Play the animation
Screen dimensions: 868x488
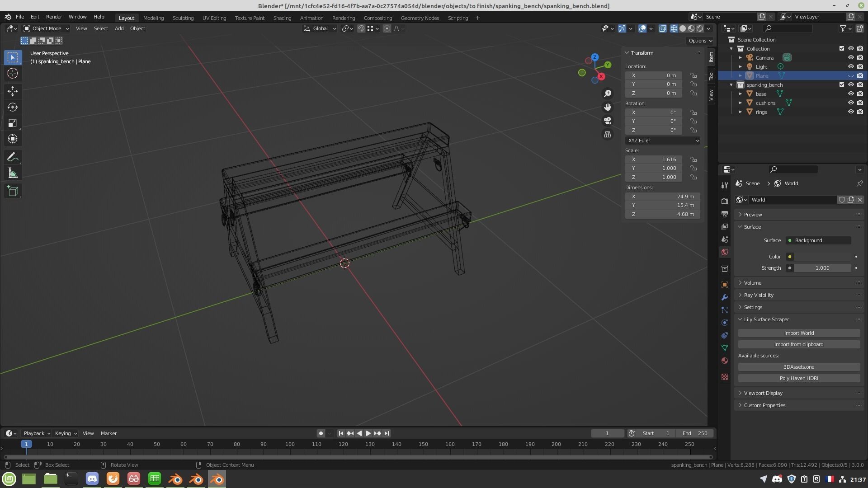[368, 433]
